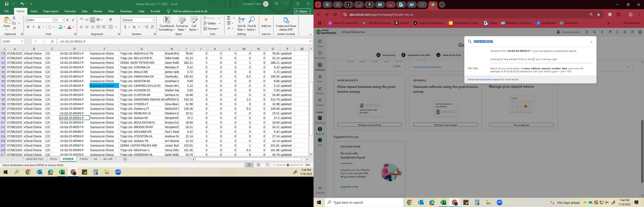Toggle Bold formatting
This screenshot has width=644, height=207.
[x=28, y=27]
